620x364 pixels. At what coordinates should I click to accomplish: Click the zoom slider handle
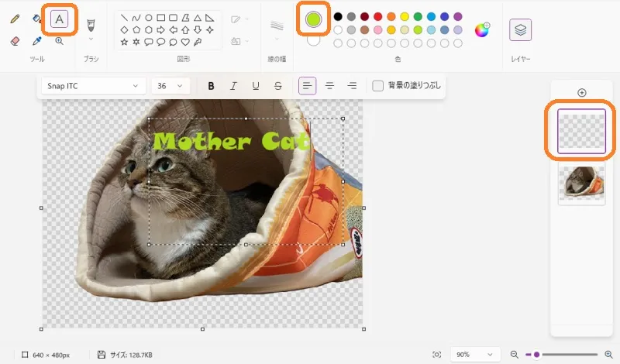pos(536,355)
